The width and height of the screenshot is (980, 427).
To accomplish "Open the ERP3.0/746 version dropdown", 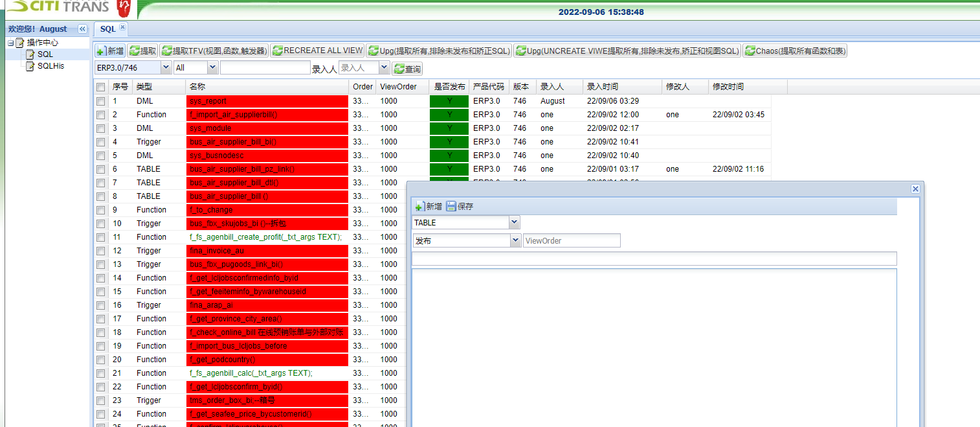I will click(166, 67).
